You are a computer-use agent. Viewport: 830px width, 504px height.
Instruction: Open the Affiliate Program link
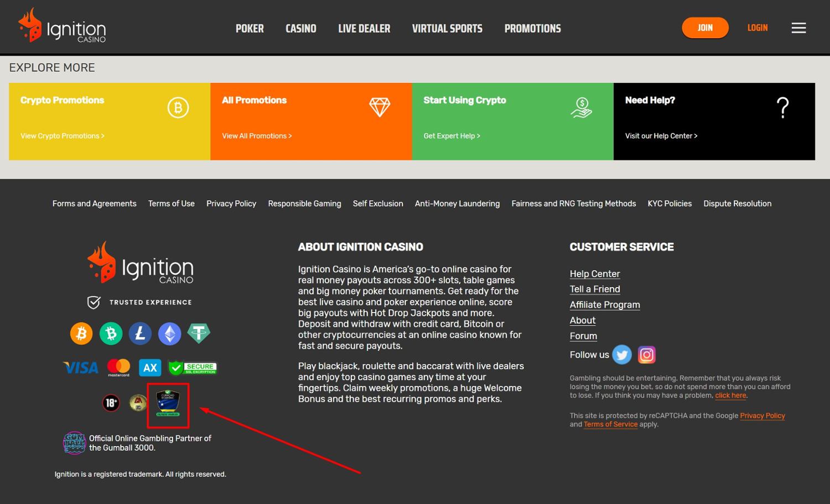605,305
